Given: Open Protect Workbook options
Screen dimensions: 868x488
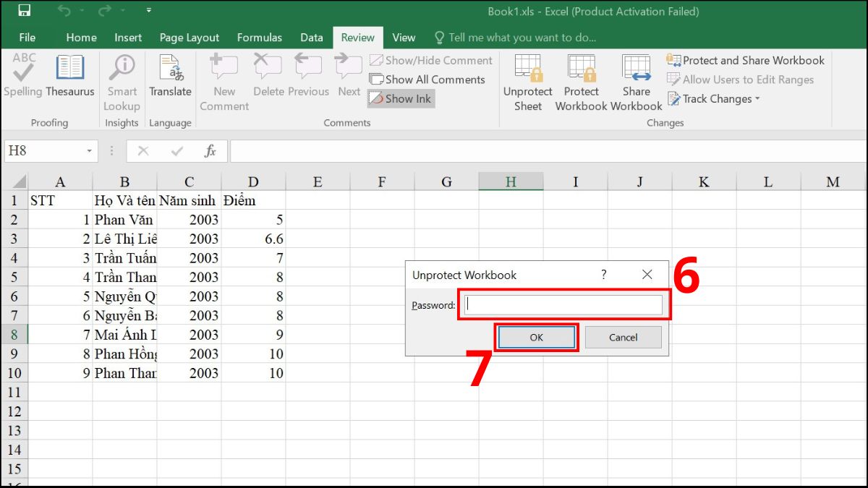Looking at the screenshot, I should (581, 80).
